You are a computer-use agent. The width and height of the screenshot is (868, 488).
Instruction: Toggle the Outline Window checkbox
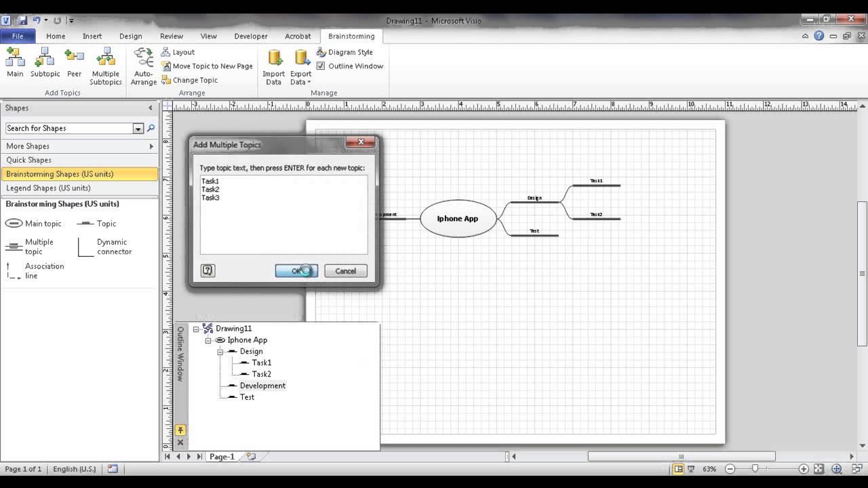(x=321, y=66)
